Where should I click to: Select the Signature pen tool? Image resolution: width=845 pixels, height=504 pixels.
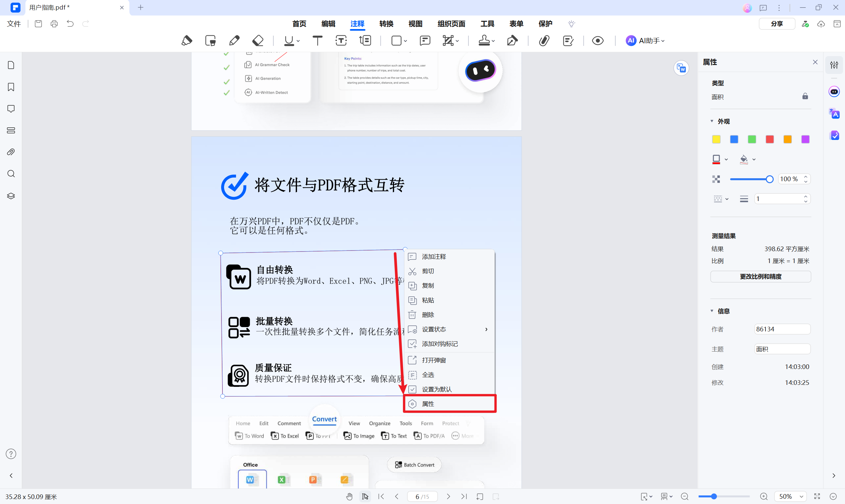(512, 40)
